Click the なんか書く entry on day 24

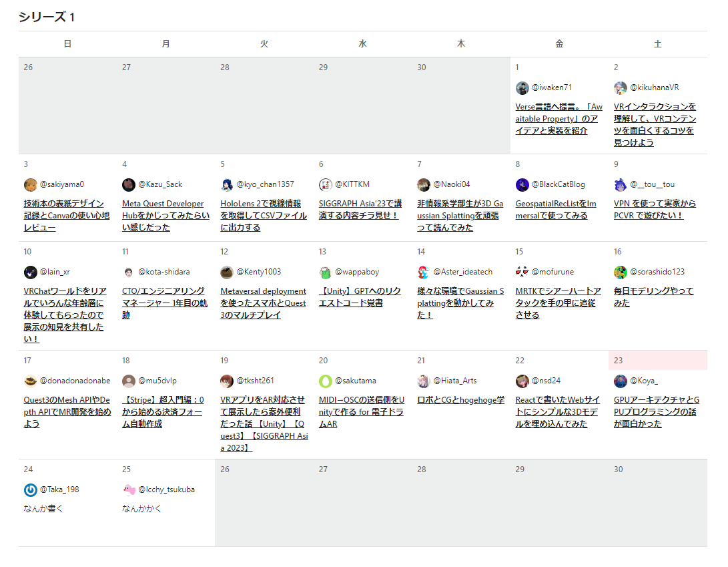click(43, 509)
